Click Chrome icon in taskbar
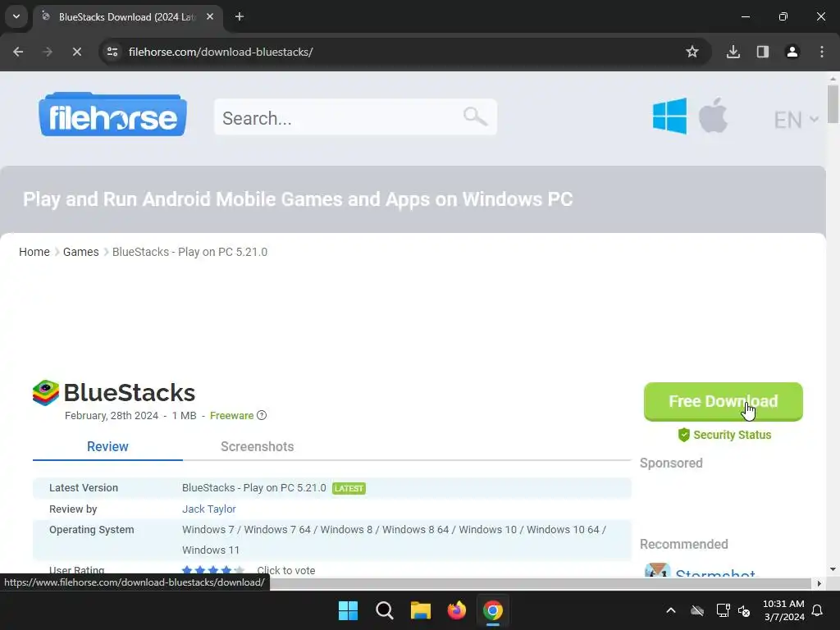Viewport: 840px width, 630px height. pos(493,610)
